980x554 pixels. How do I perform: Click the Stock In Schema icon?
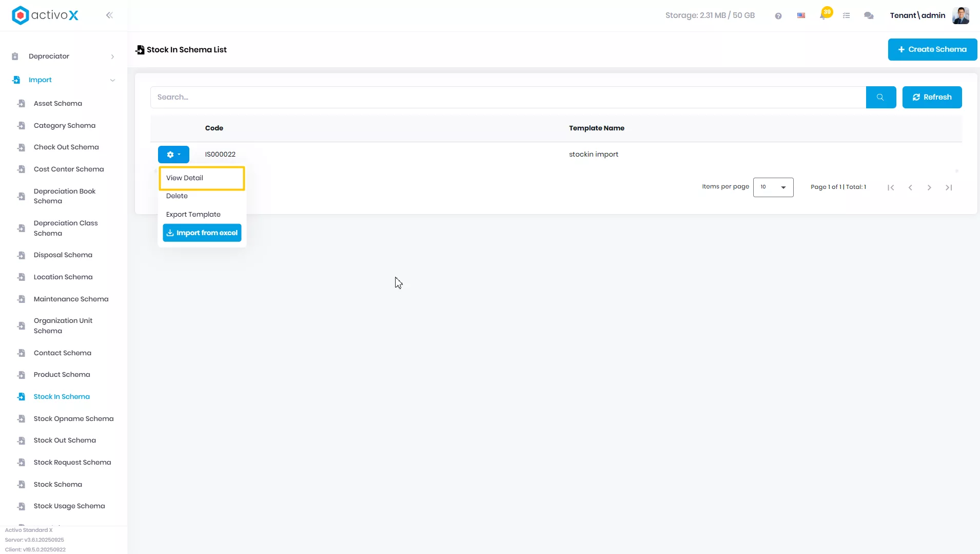21,397
